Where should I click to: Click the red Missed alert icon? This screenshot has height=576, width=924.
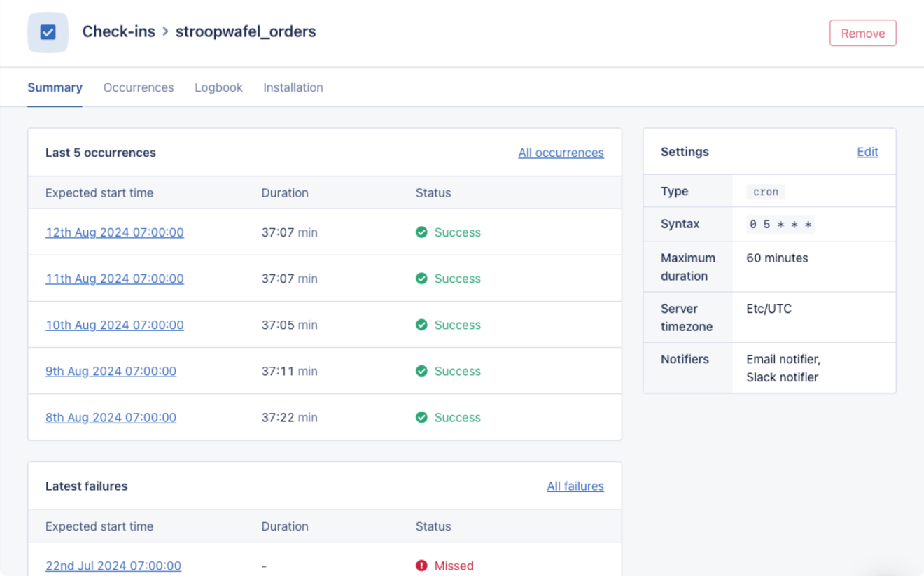point(421,566)
